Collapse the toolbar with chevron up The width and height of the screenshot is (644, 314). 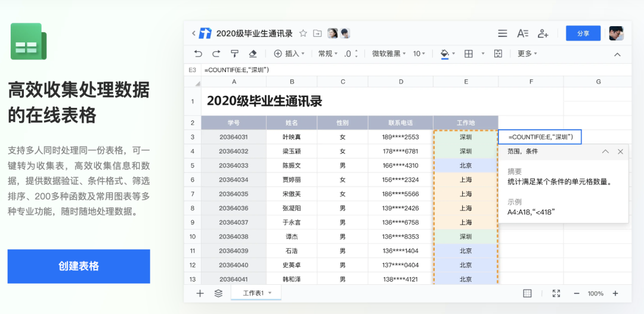[617, 54]
